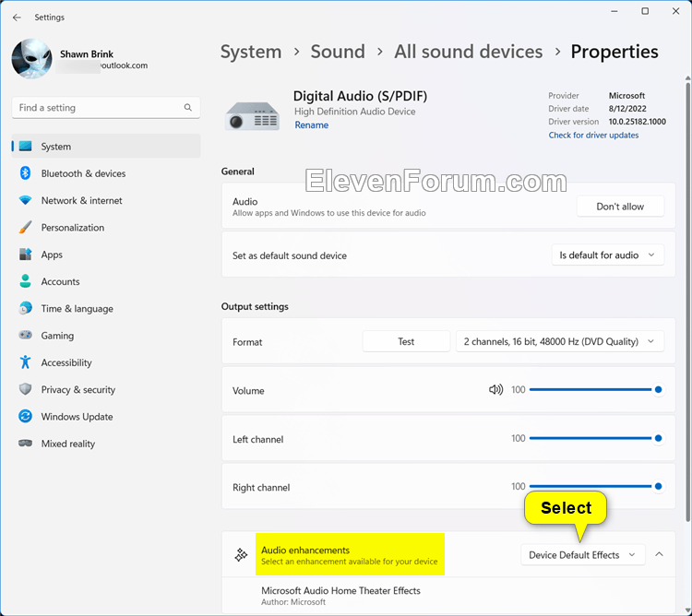Collapse the Audio enhancements section
Viewport: 692px width, 616px height.
[x=659, y=554]
